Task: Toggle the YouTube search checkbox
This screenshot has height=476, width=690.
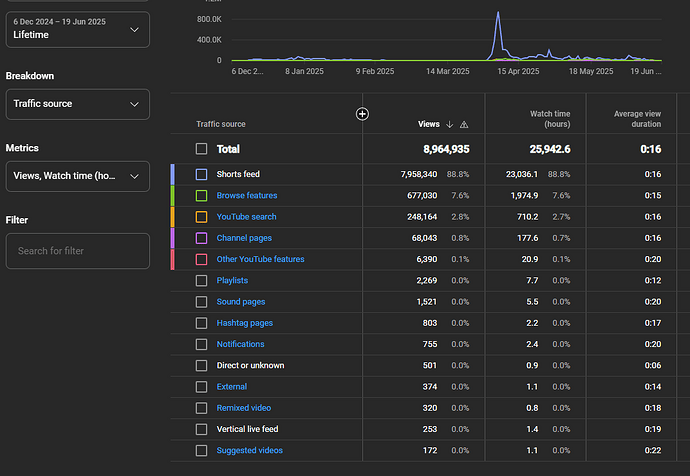Action: (202, 217)
